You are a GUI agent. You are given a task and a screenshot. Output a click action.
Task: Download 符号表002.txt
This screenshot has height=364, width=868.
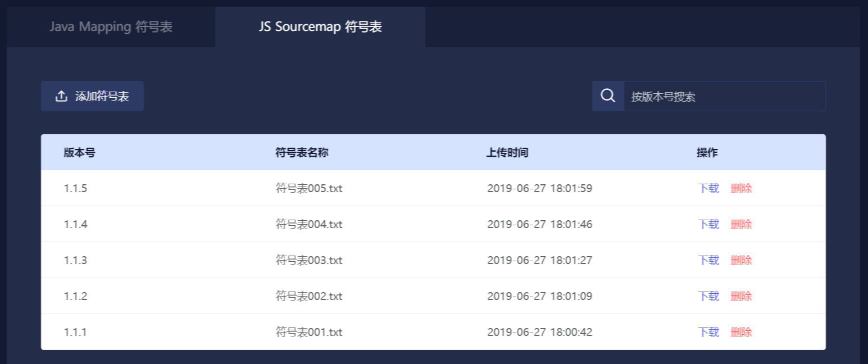click(x=708, y=296)
